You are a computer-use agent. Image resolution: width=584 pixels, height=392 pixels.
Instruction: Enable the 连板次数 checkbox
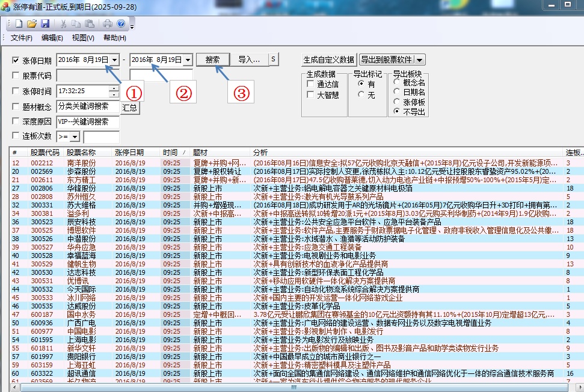16,135
